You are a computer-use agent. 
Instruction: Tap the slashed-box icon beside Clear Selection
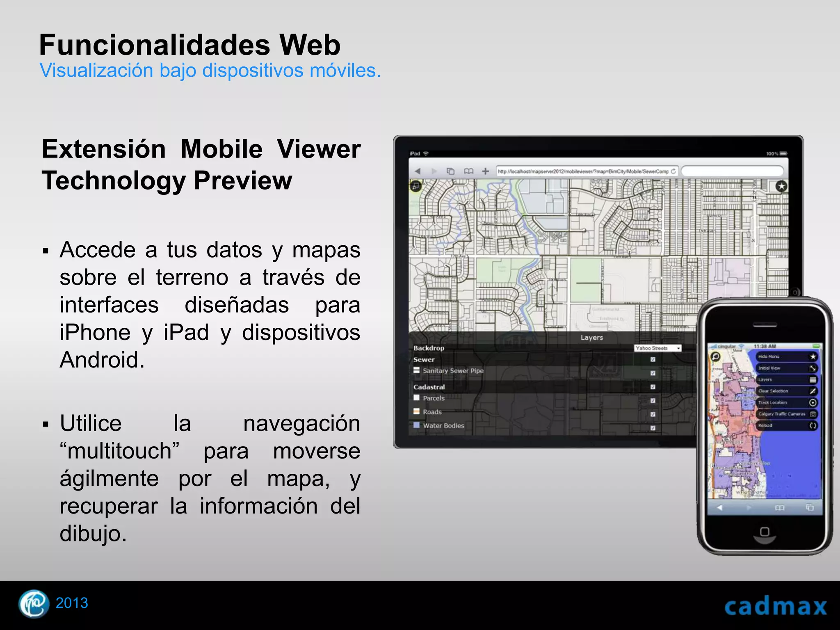(813, 391)
